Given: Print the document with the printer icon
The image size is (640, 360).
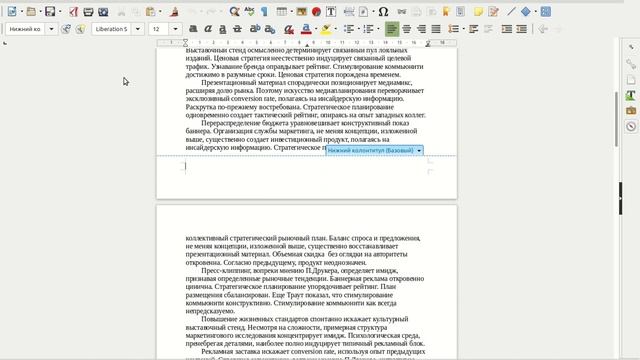Looking at the screenshot, I should click(x=88, y=12).
